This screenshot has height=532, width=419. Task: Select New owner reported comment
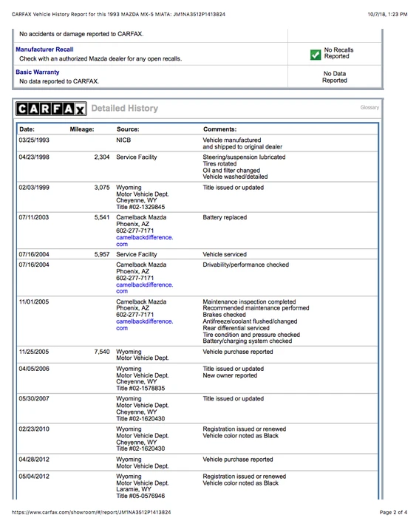click(x=230, y=375)
